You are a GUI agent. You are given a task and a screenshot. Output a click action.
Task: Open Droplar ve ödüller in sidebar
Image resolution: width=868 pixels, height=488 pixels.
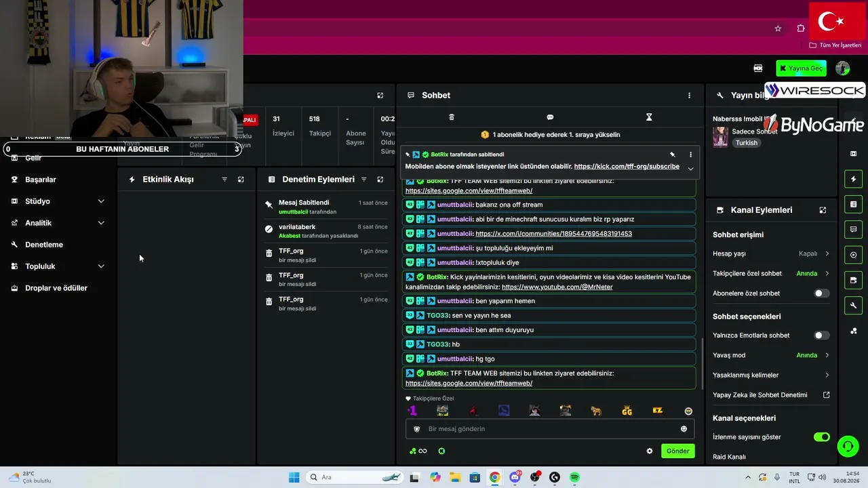tap(58, 288)
